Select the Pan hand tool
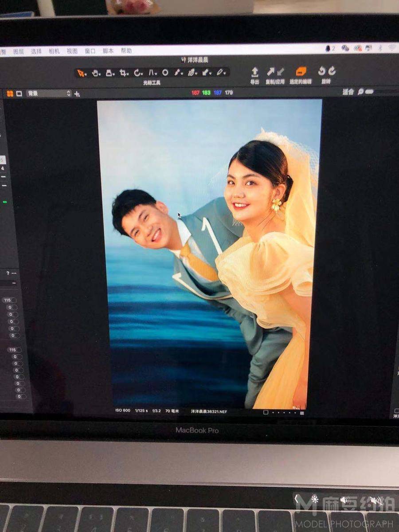Image resolution: width=399 pixels, height=532 pixels. tap(96, 73)
